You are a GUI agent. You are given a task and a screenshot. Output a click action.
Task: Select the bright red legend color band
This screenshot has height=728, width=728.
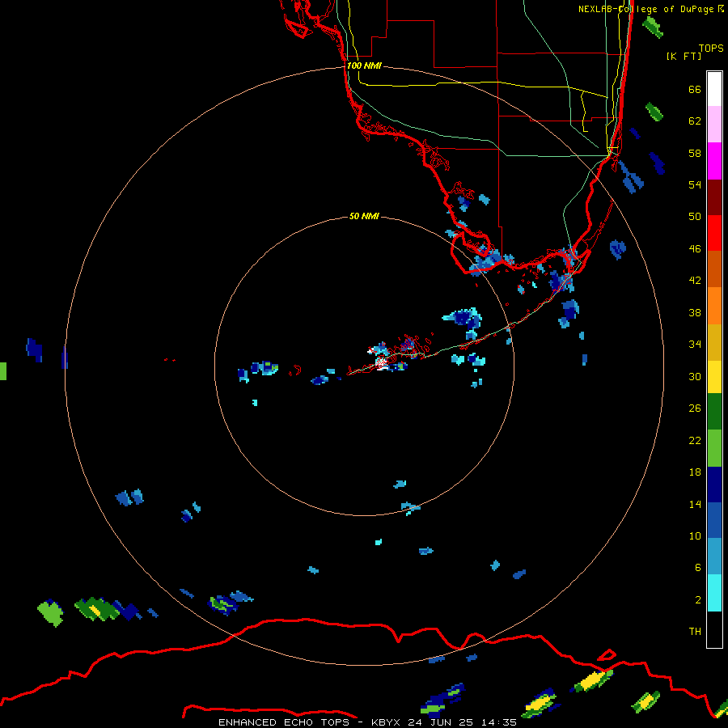tap(714, 233)
